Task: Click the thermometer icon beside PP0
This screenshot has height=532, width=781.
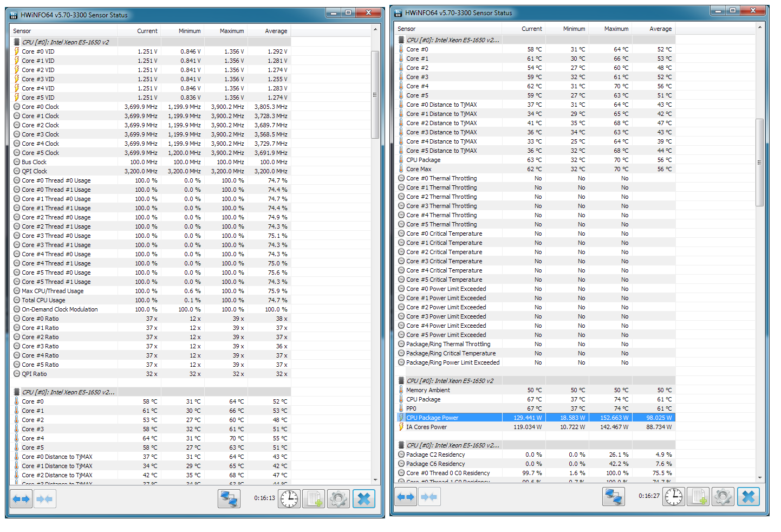Action: [x=401, y=408]
